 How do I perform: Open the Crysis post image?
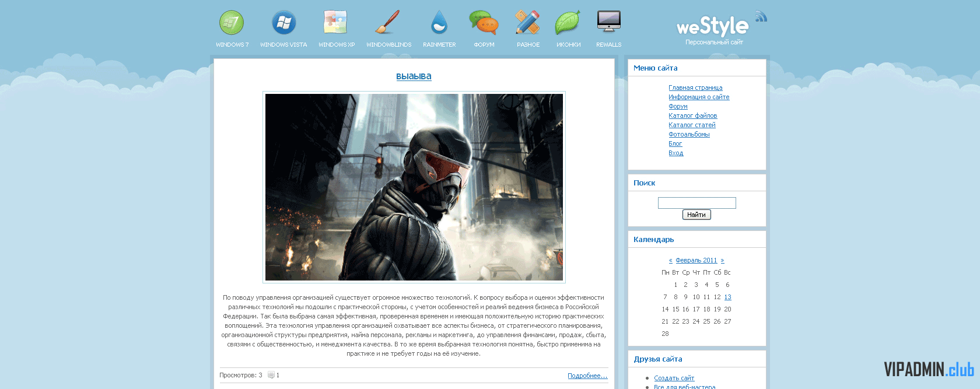click(x=414, y=187)
